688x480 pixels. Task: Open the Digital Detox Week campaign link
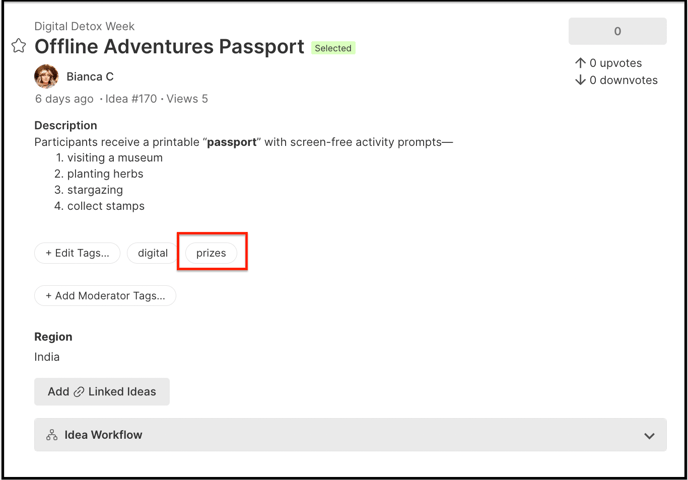(84, 26)
